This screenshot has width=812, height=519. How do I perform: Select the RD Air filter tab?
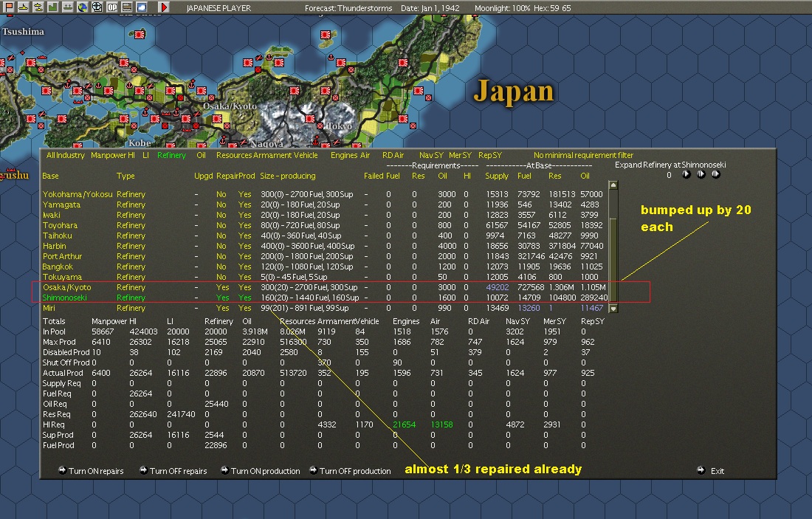click(x=393, y=155)
